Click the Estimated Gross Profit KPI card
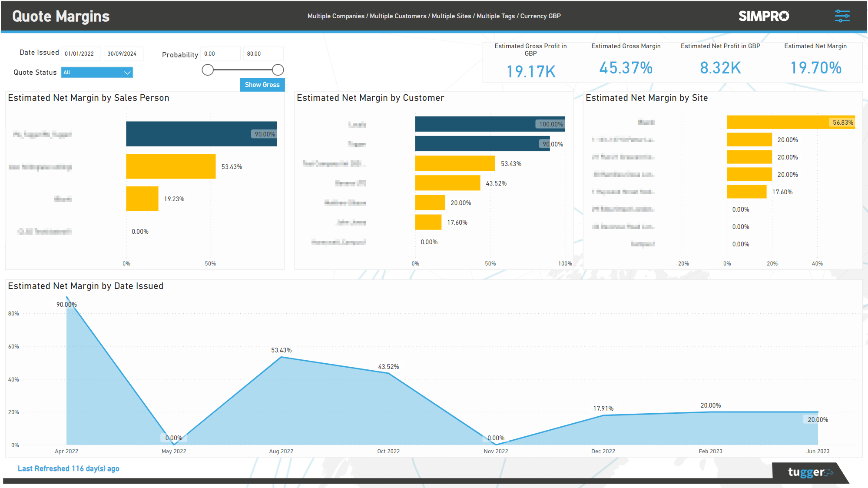The image size is (868, 488). [531, 61]
